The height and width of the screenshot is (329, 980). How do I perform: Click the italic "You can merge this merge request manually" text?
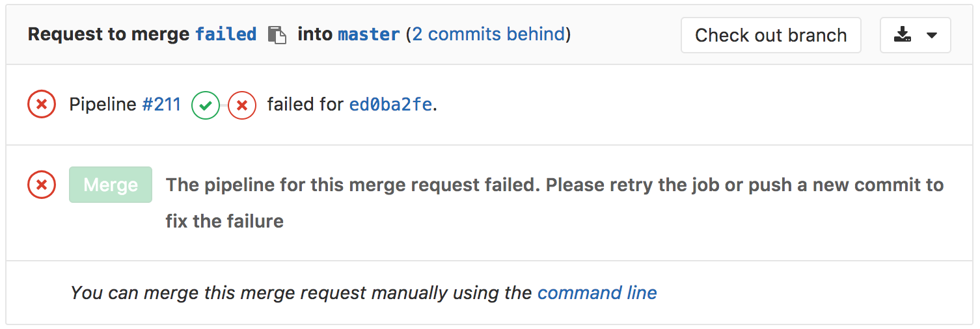(301, 293)
